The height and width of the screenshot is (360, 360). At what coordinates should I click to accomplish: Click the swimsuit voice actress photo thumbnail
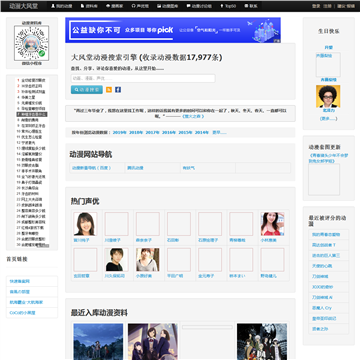pyautogui.click(x=273, y=224)
